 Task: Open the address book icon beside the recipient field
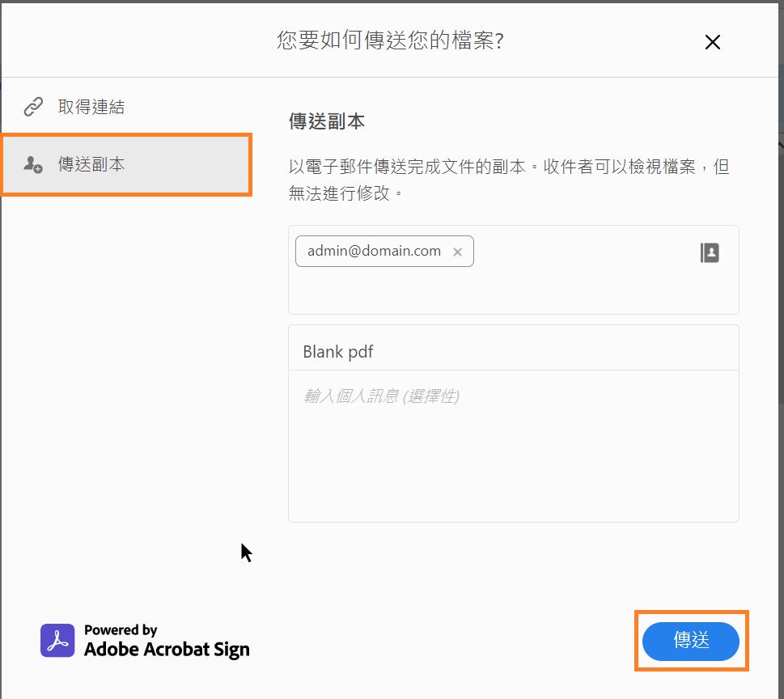[709, 252]
